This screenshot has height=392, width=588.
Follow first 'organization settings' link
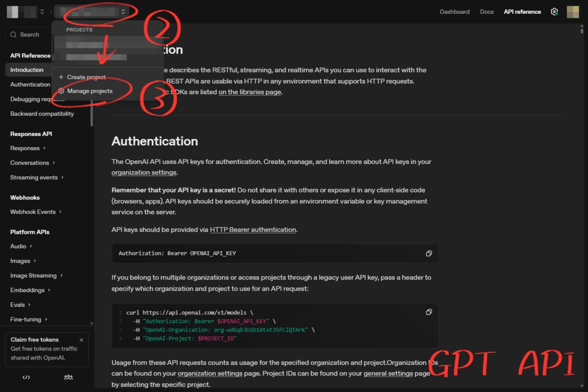pyautogui.click(x=144, y=172)
